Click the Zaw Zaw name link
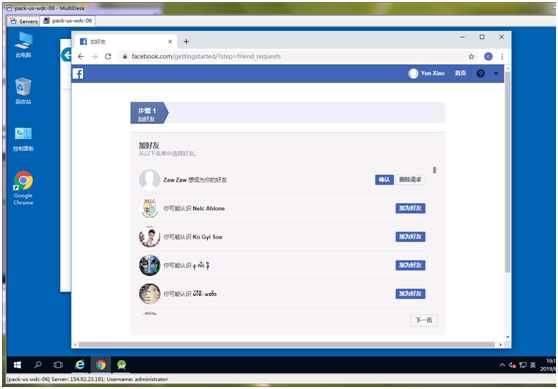Screen dimensions: 558x389 (x=175, y=180)
